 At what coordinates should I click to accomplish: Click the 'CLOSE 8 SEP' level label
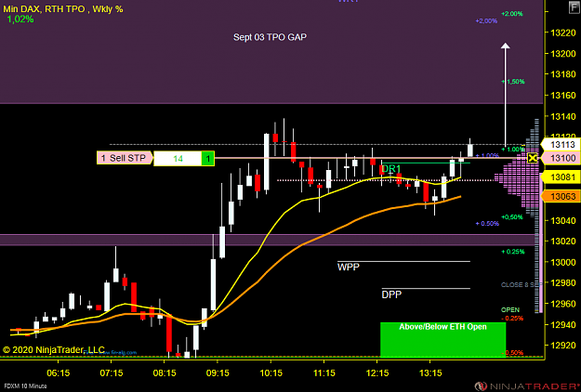click(522, 284)
